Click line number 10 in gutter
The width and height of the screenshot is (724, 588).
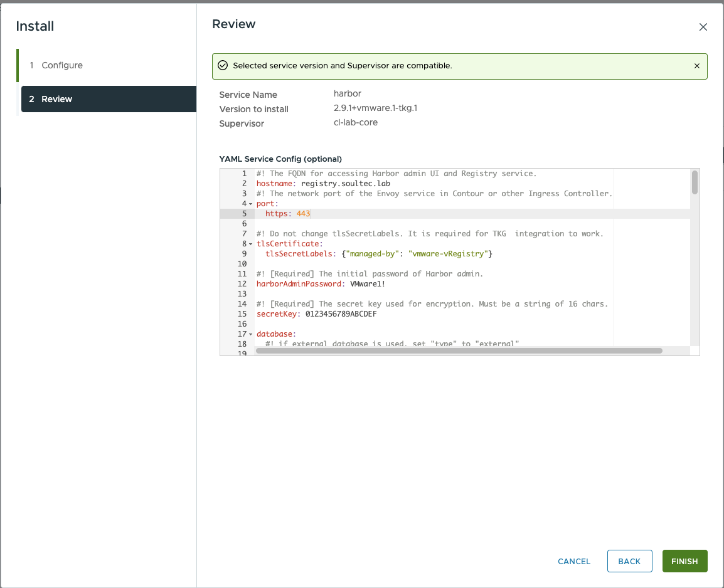click(x=242, y=264)
